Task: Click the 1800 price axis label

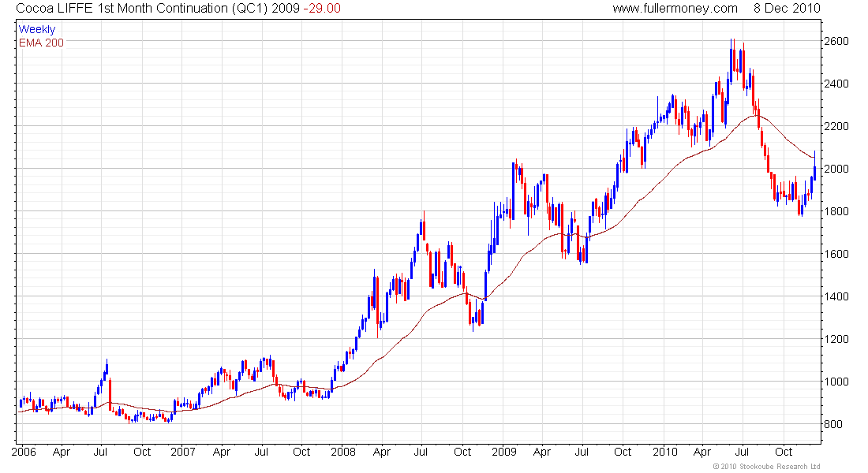Action: tap(836, 212)
